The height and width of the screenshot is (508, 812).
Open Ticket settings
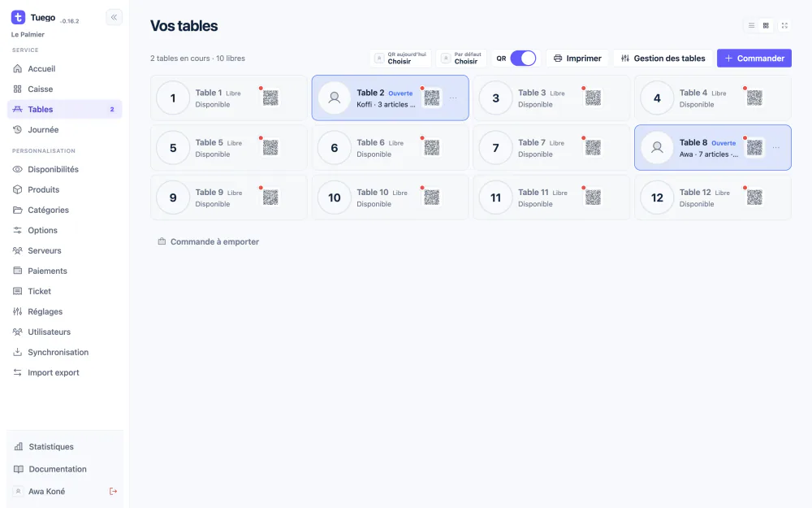(65, 291)
